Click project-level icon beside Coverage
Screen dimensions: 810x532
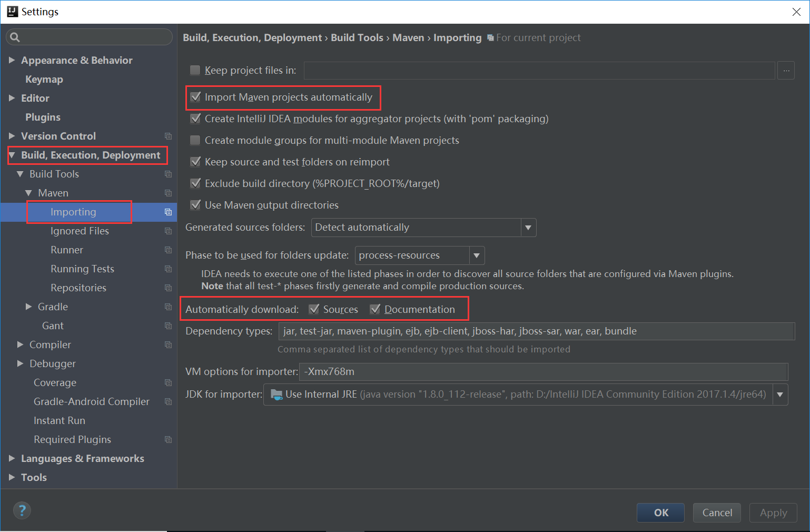(x=168, y=382)
